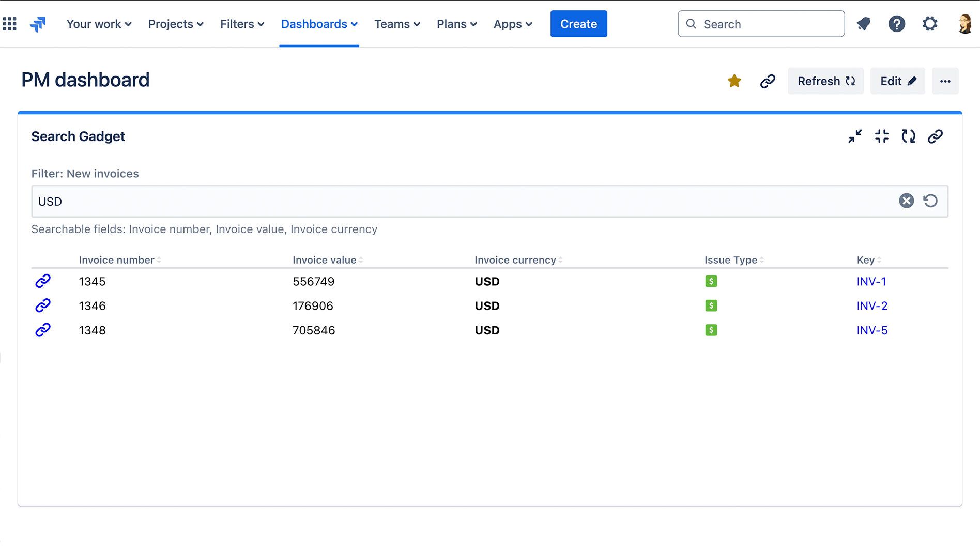Click the blue Create button

tap(578, 24)
